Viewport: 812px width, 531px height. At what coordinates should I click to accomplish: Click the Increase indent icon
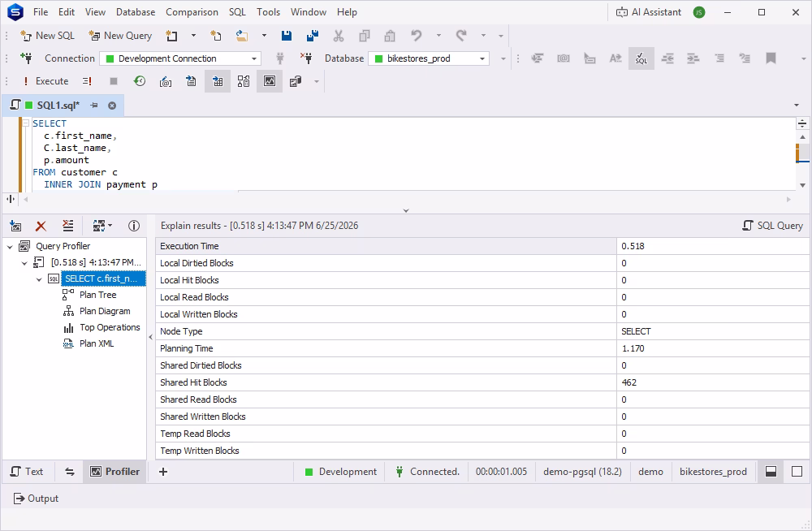point(693,58)
